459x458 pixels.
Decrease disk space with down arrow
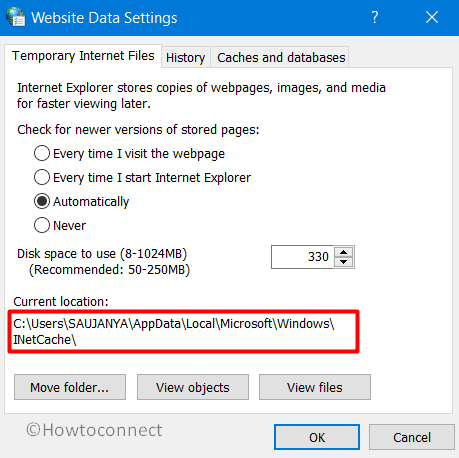pos(344,262)
